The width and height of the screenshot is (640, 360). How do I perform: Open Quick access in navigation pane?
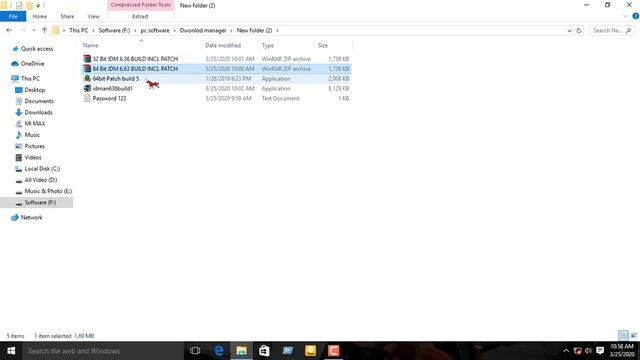pos(37,49)
